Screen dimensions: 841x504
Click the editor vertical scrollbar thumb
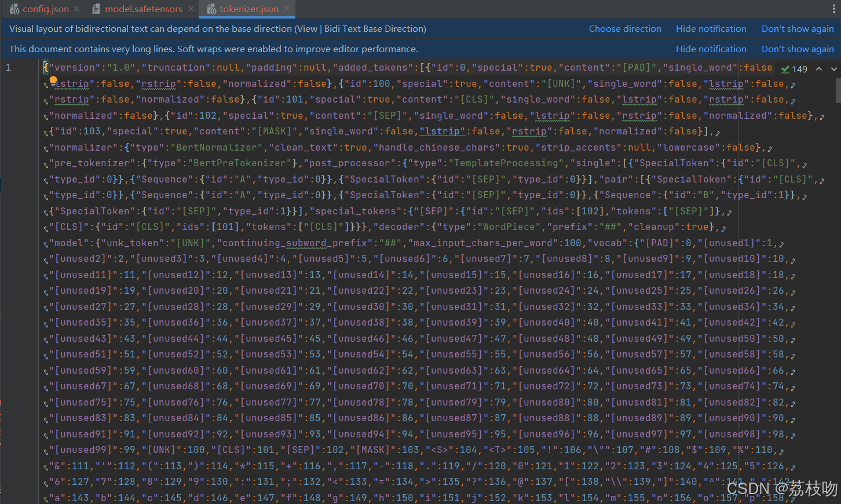click(838, 91)
